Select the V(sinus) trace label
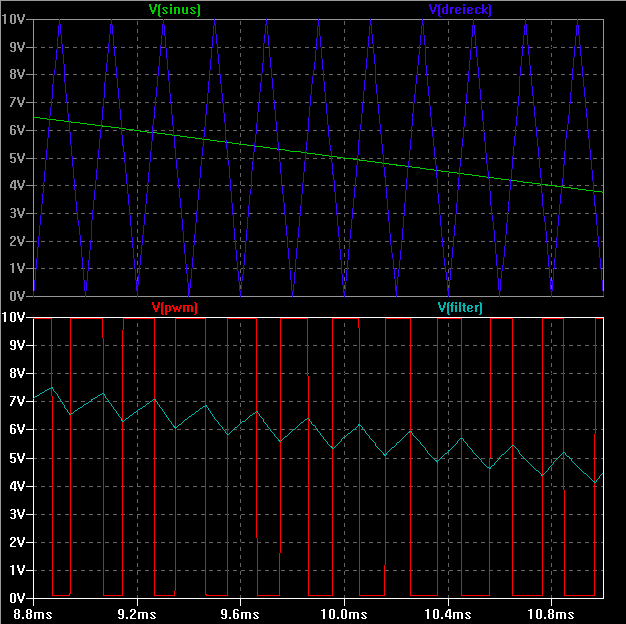Viewport: 626px width, 624px height. click(x=174, y=10)
